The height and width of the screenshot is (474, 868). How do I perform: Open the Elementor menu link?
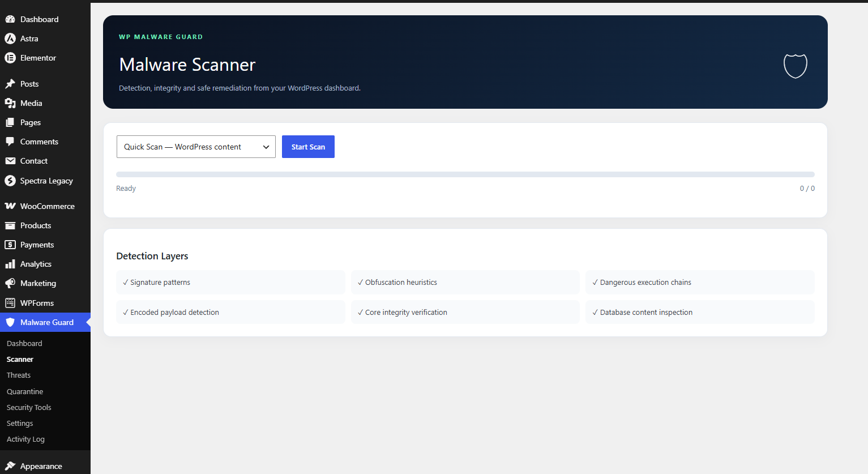pyautogui.click(x=45, y=58)
